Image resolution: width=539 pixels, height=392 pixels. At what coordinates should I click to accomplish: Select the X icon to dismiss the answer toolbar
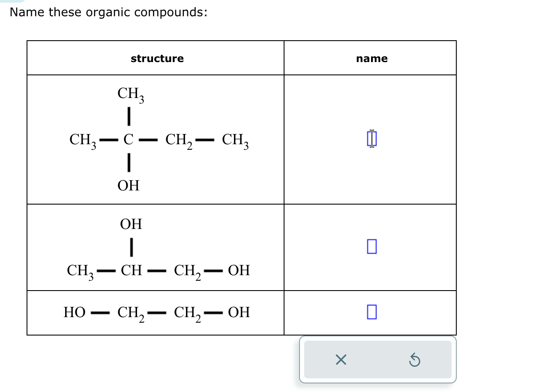click(341, 360)
